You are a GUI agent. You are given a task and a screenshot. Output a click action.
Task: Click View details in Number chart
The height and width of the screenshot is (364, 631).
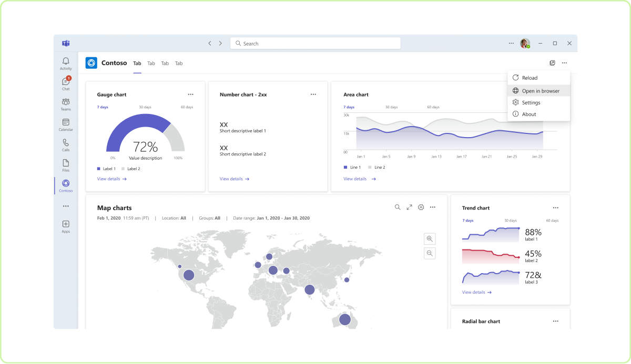(235, 179)
